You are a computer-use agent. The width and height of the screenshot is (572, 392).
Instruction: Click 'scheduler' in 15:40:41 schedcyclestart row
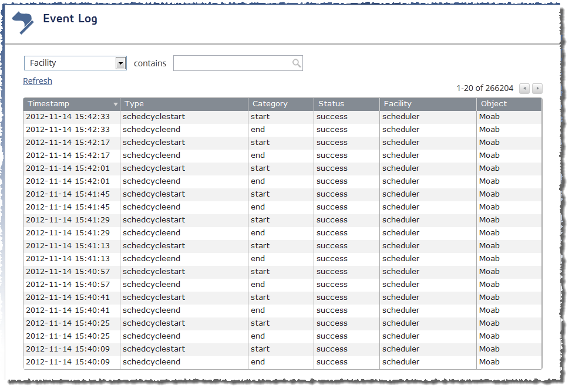[401, 298]
